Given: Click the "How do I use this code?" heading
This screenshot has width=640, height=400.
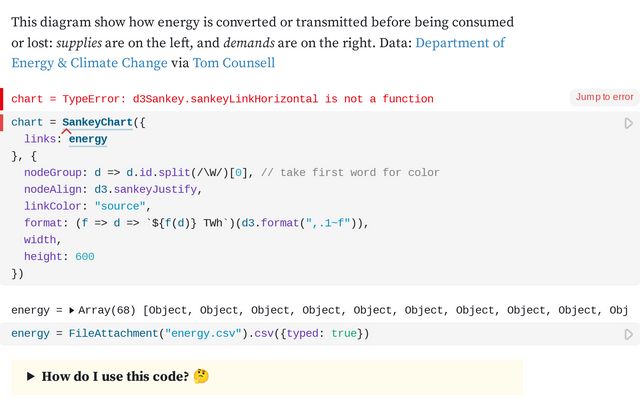Looking at the screenshot, I should pyautogui.click(x=115, y=377).
